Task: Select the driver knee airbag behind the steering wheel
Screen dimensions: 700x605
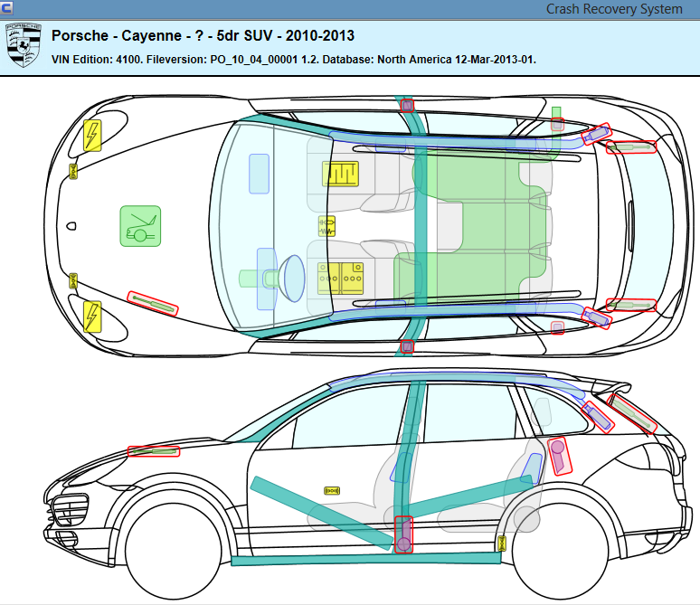Action: [267, 279]
